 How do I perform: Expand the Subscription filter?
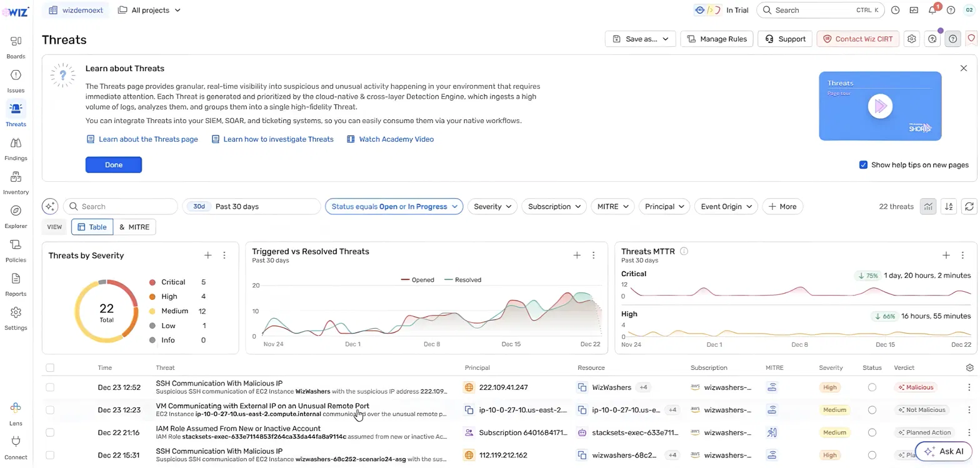point(554,206)
